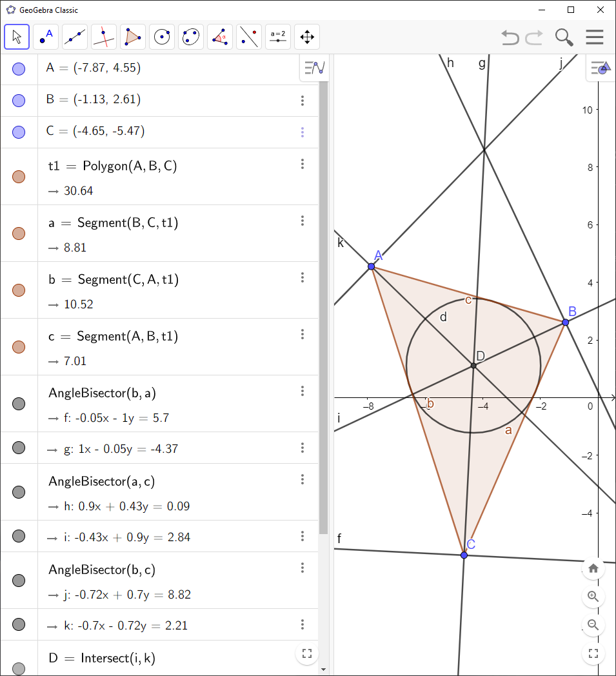The height and width of the screenshot is (676, 616).
Task: Click the Zoom In button
Action: 593,597
